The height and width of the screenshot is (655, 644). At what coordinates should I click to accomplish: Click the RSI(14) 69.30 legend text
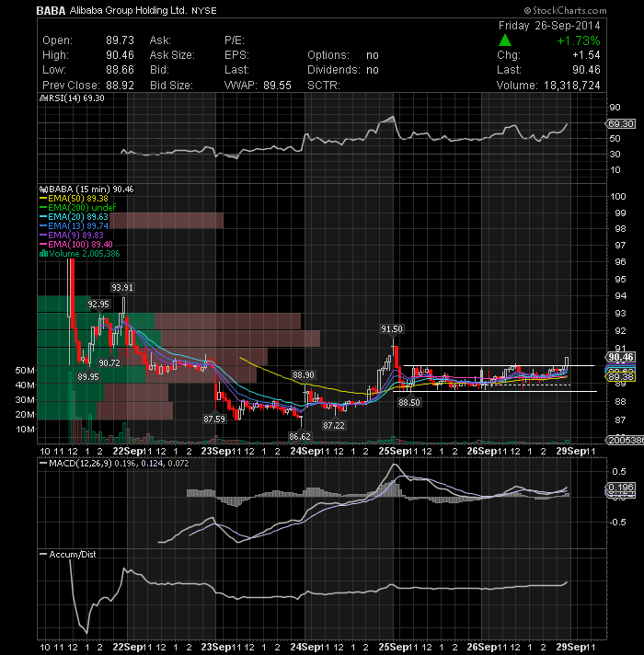click(x=76, y=98)
